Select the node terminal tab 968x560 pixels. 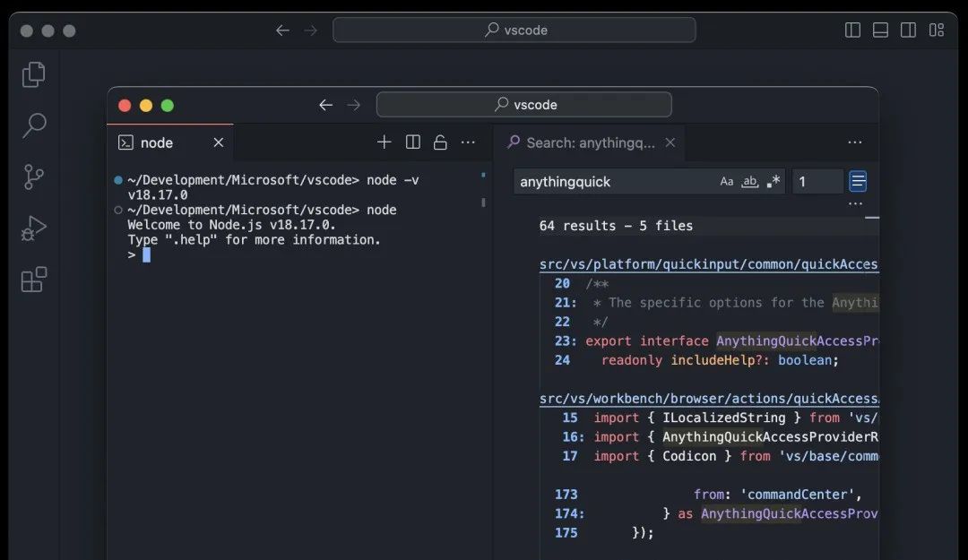157,142
